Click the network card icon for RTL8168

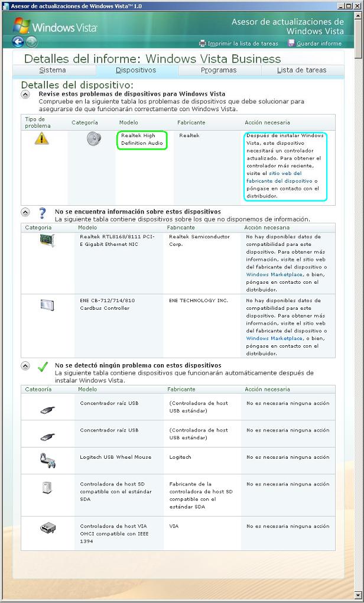click(x=47, y=241)
